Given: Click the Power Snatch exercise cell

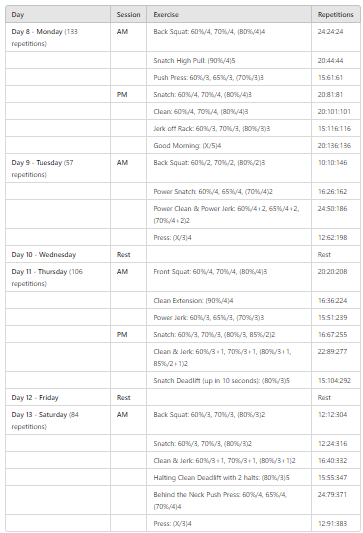Looking at the screenshot, I should 229,191.
